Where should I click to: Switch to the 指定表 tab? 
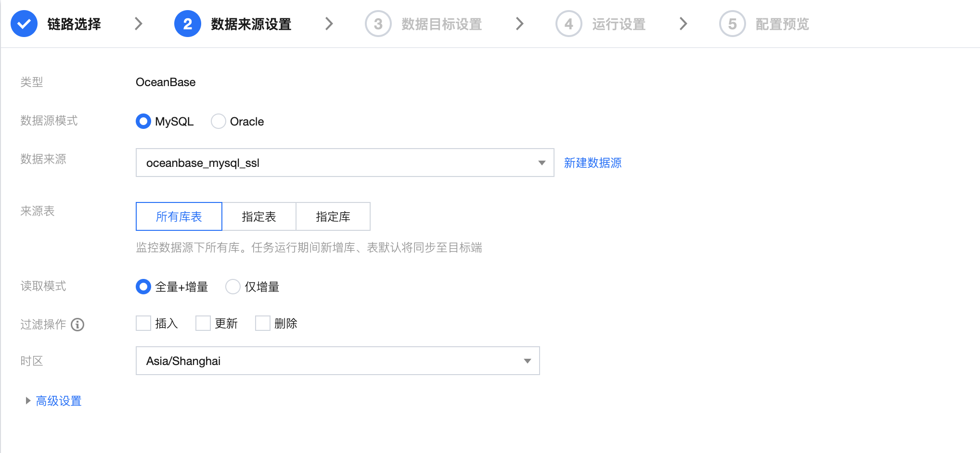[259, 216]
